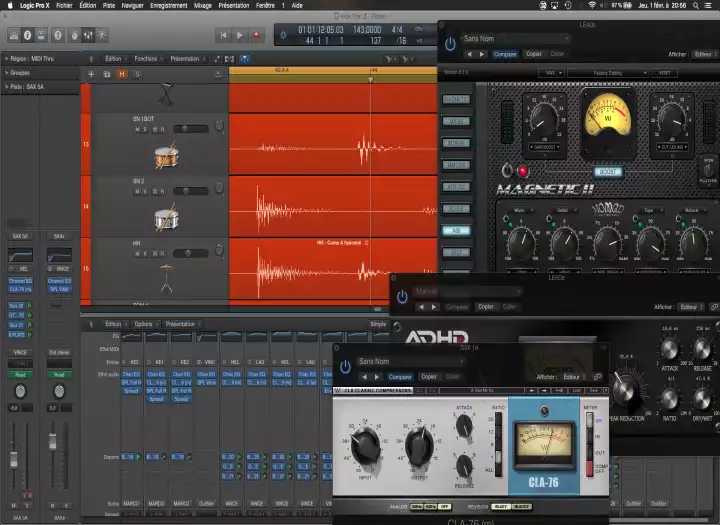Image resolution: width=720 pixels, height=525 pixels.
Task: Expand the Groupes section
Action: (6, 73)
